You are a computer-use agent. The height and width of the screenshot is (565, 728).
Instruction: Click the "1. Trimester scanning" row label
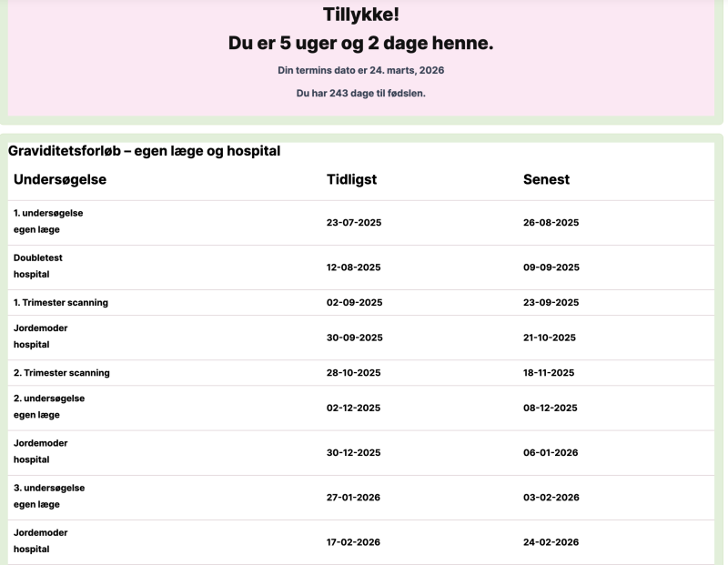(60, 302)
